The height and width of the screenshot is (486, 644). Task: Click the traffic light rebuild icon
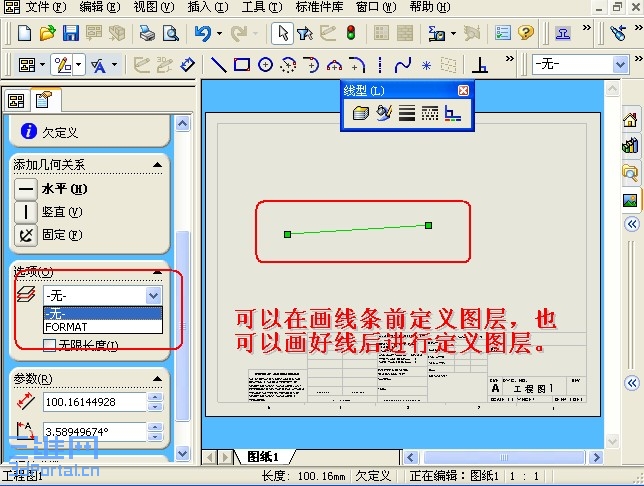coord(351,34)
